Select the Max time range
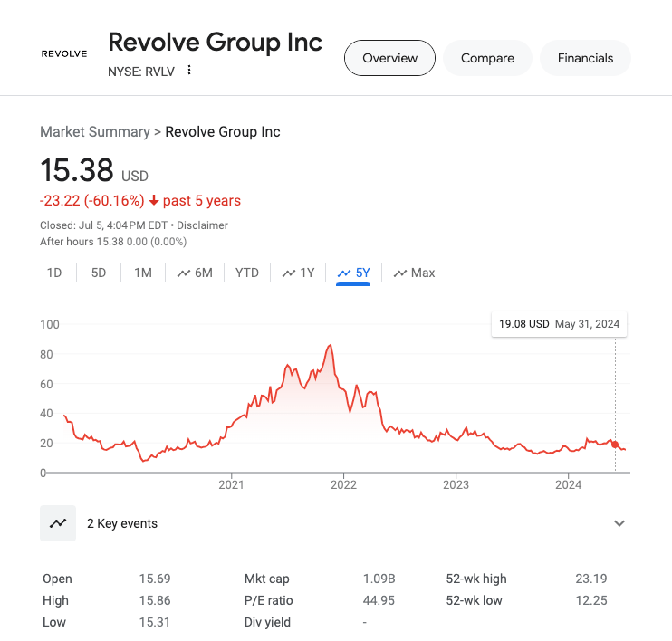 point(414,273)
